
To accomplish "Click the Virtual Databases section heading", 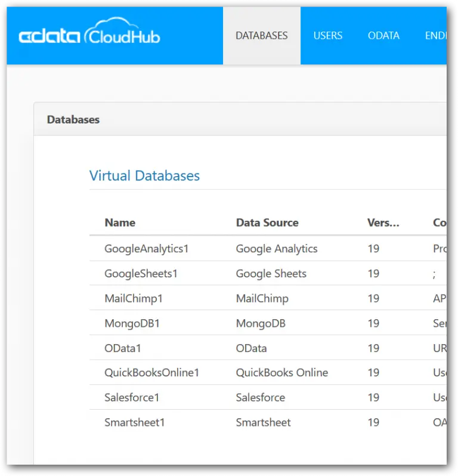I will [144, 176].
